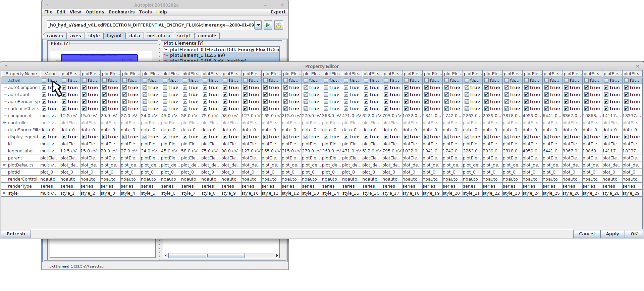Image resolution: width=644 pixels, height=291 pixels.
Task: Switch to the metadata tab
Action: [x=159, y=36]
